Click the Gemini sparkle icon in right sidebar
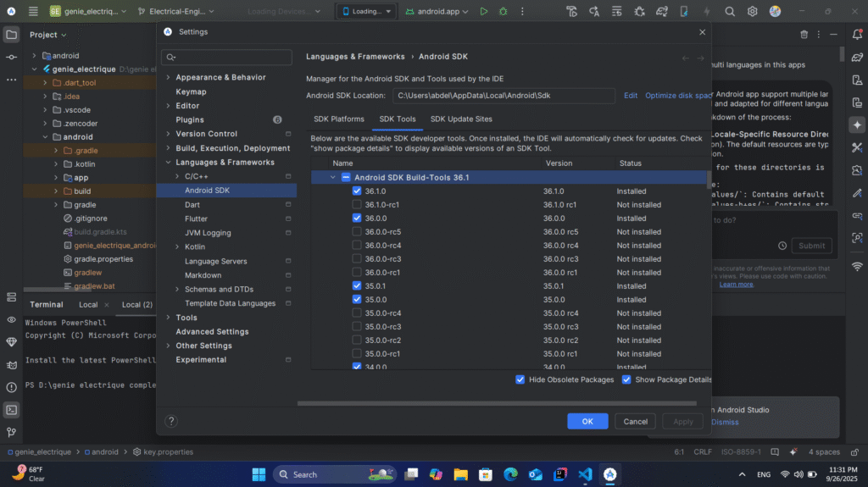 [x=857, y=125]
